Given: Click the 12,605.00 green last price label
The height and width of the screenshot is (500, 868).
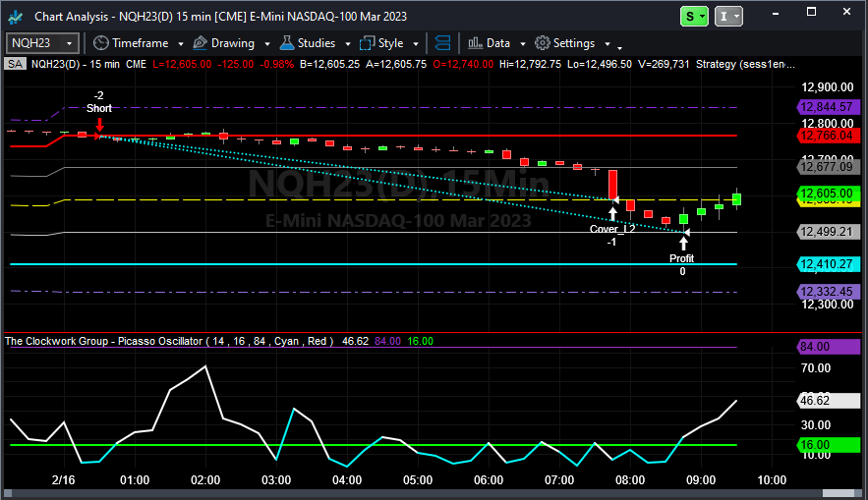Looking at the screenshot, I should [x=828, y=194].
